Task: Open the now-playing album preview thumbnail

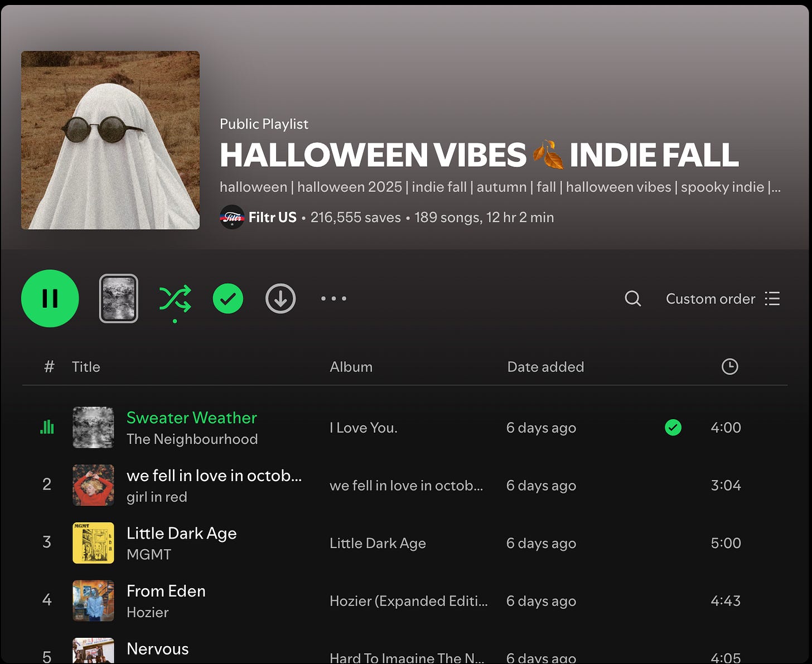Action: [118, 298]
